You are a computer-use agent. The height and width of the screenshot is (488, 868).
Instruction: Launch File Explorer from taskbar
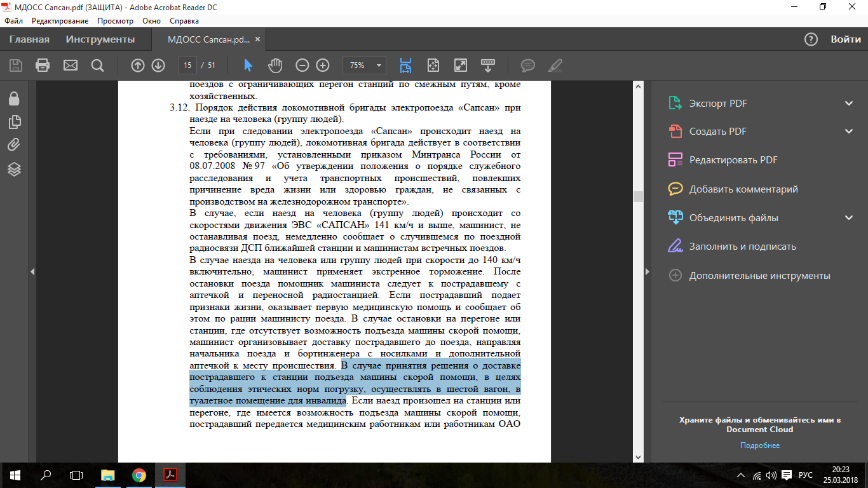click(x=108, y=475)
